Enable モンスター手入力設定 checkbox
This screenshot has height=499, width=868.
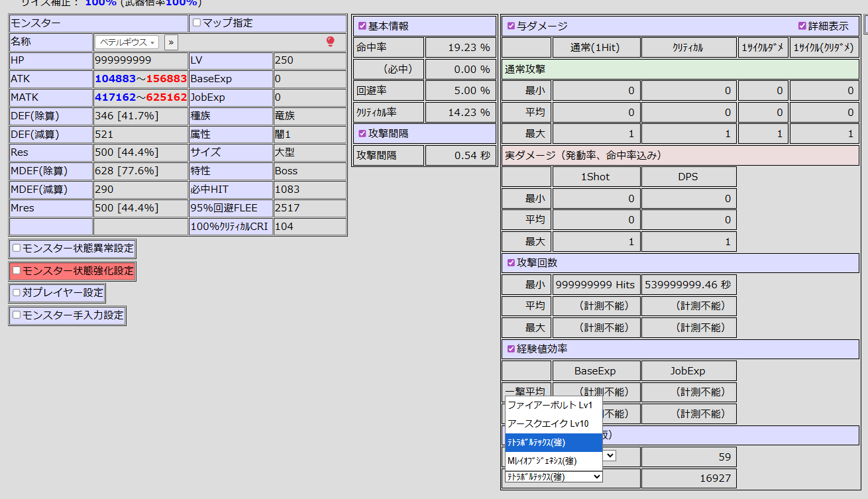[x=17, y=315]
